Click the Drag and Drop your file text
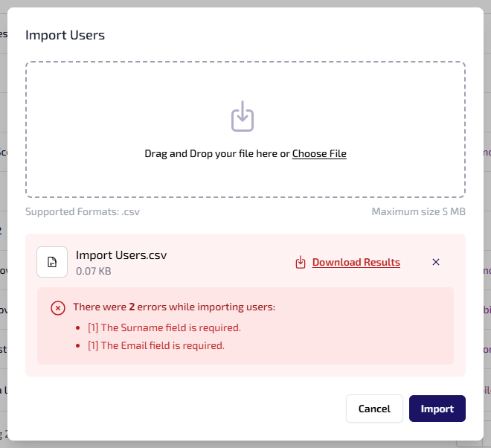 (x=216, y=154)
